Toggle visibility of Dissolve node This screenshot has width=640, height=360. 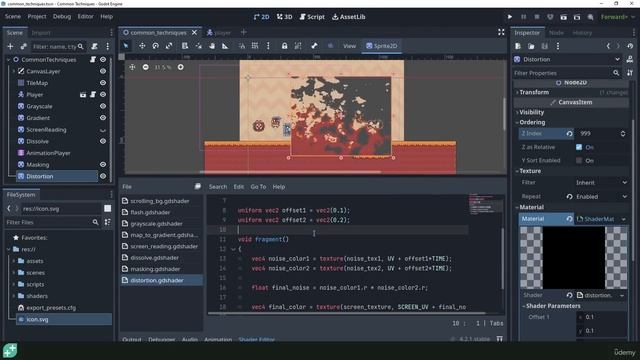(103, 141)
